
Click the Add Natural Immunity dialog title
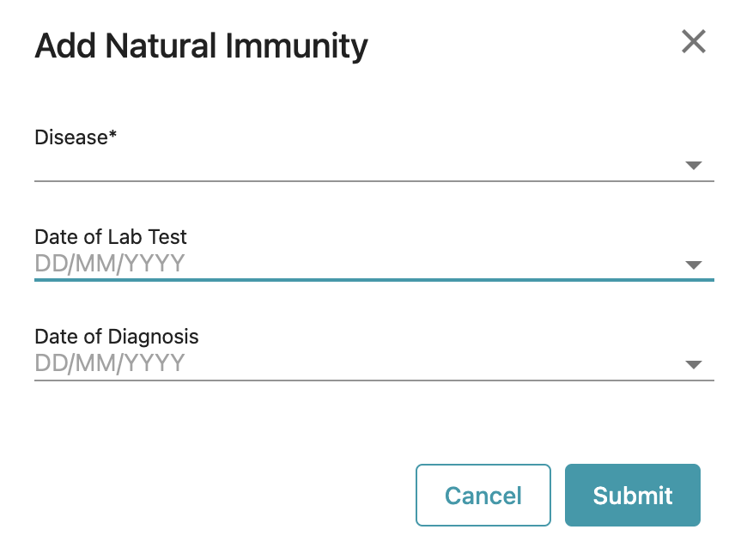pyautogui.click(x=201, y=46)
